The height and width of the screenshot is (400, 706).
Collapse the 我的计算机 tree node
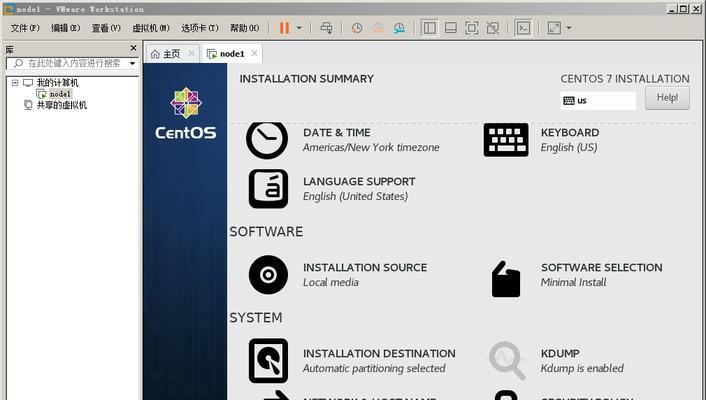(x=15, y=82)
